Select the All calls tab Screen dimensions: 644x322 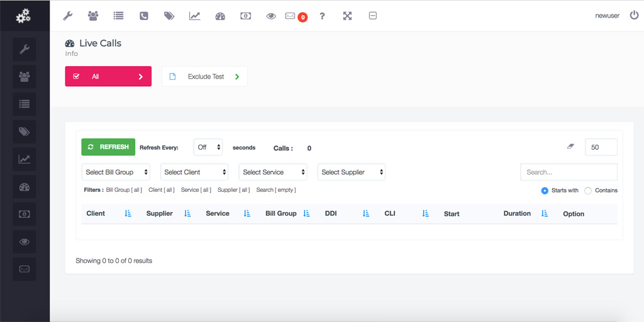(108, 77)
